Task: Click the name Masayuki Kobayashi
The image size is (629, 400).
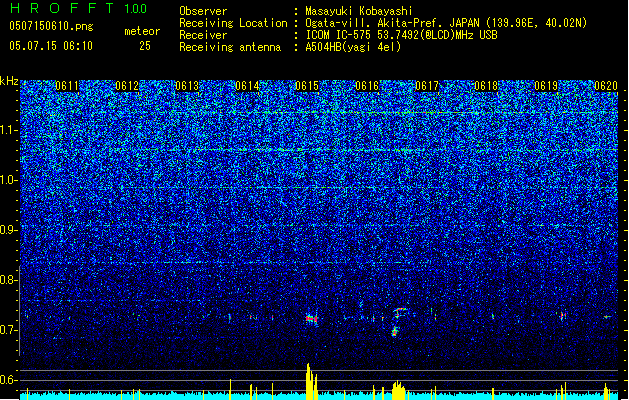Action: click(x=359, y=11)
